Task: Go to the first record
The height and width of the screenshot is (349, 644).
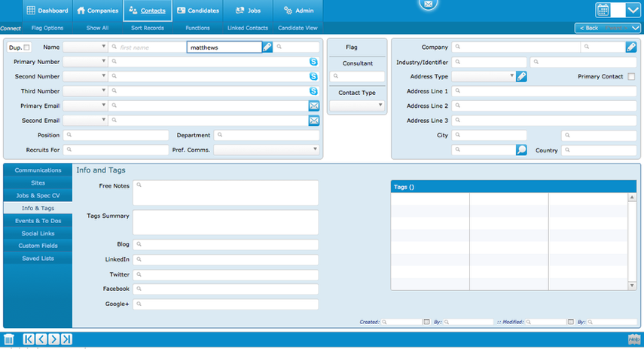Action: (x=29, y=339)
